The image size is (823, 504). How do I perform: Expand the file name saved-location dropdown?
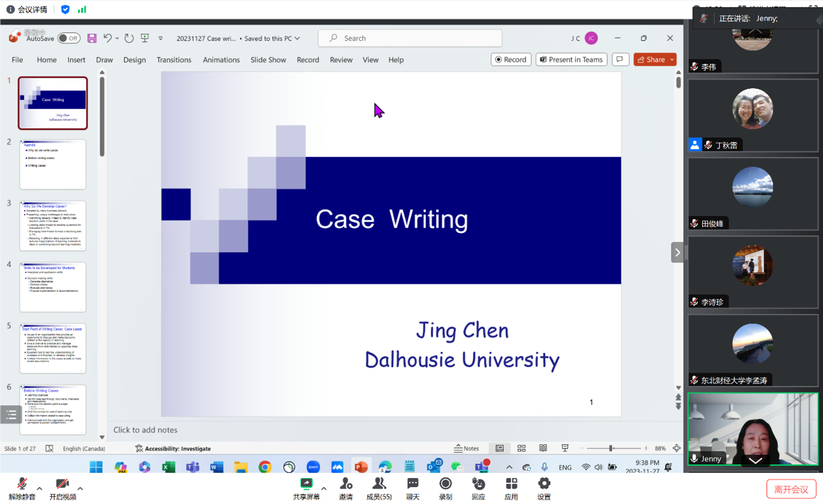(298, 38)
